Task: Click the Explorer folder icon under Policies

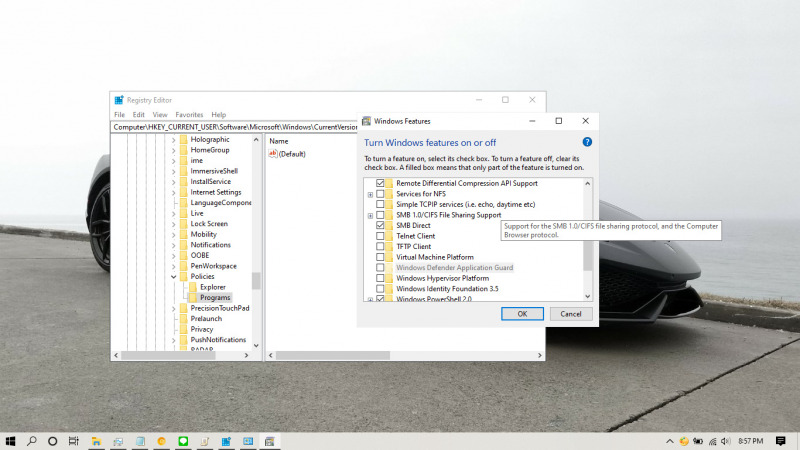Action: click(193, 287)
